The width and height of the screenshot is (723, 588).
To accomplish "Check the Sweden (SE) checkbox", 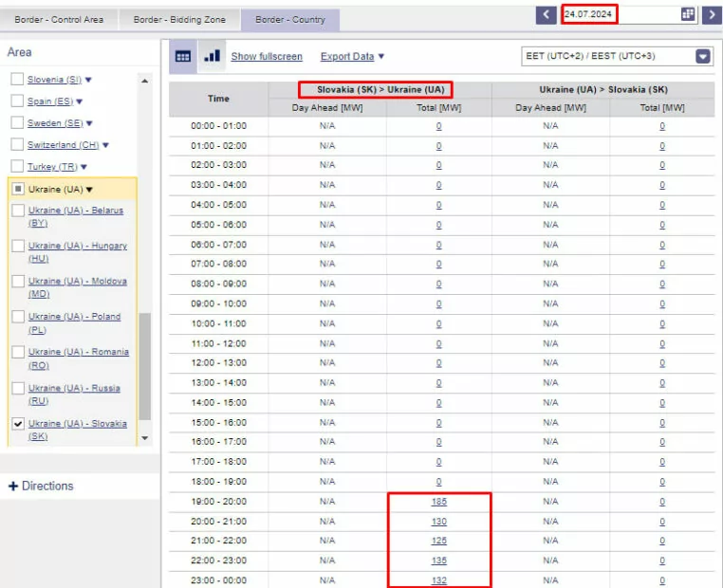I will point(17,122).
